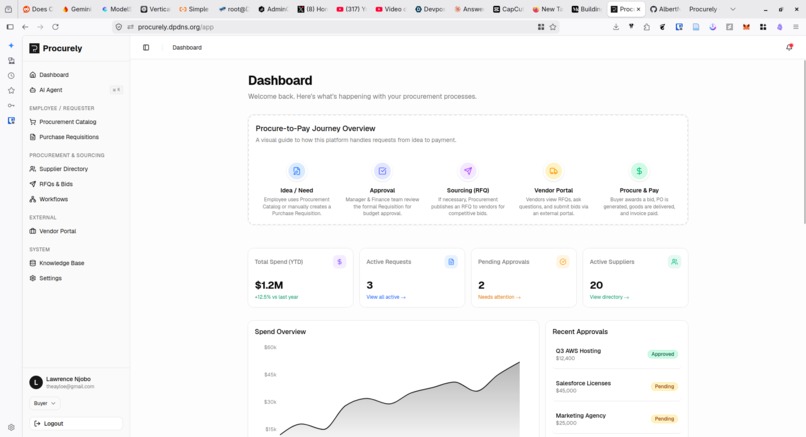Image resolution: width=806 pixels, height=437 pixels.
Task: Switch to the Procurely tab at far right
Action: 703,9
